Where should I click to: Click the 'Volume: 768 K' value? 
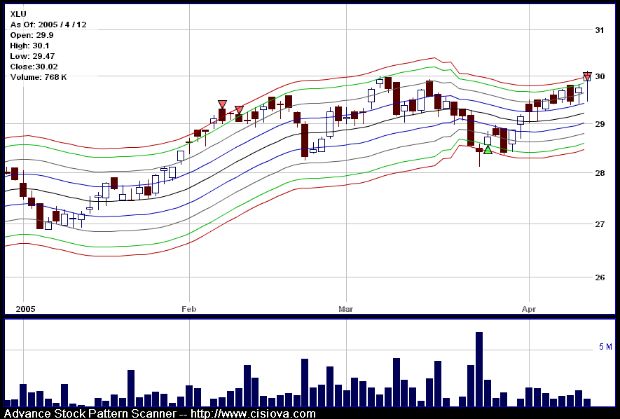[x=38, y=77]
